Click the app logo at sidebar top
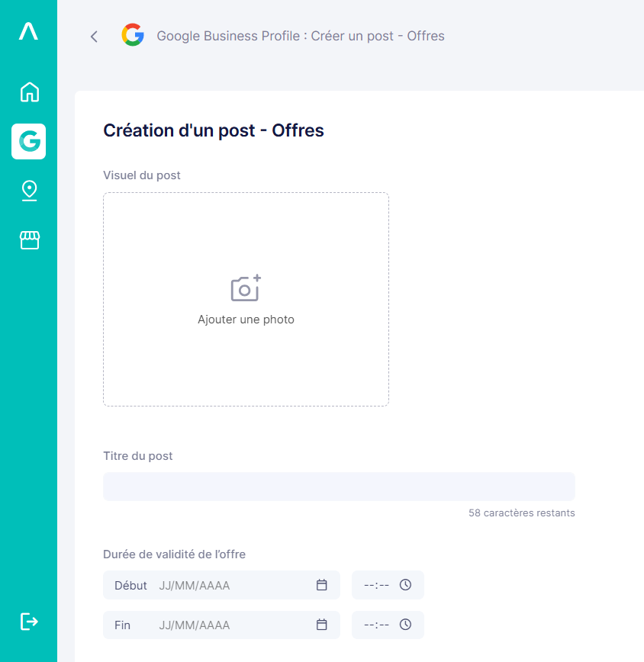 click(28, 32)
